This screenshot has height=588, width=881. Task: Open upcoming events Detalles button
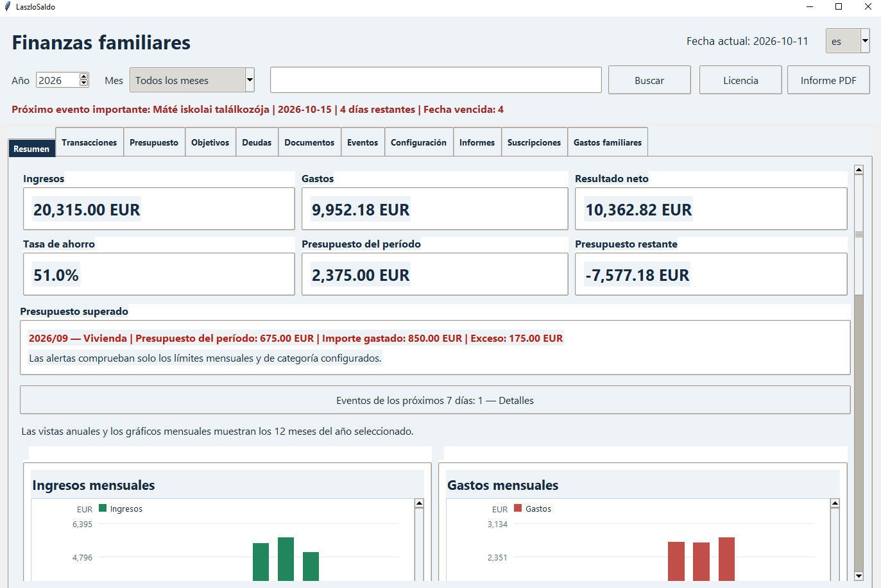click(435, 400)
